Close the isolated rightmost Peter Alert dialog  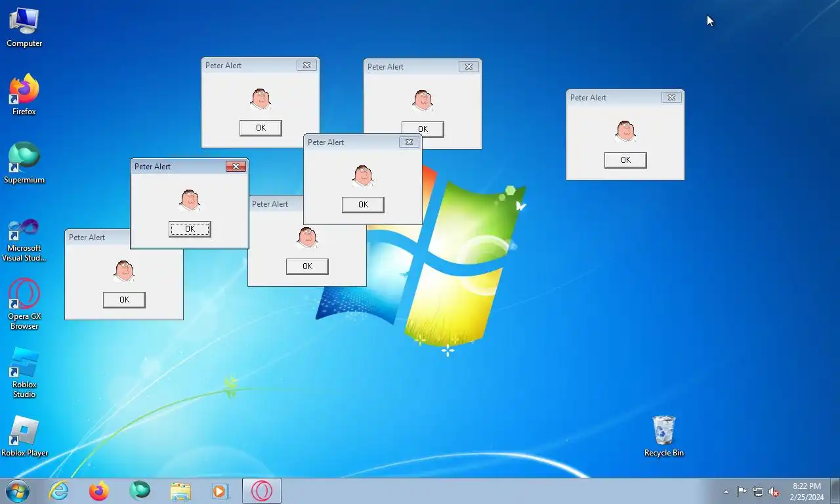(x=671, y=98)
